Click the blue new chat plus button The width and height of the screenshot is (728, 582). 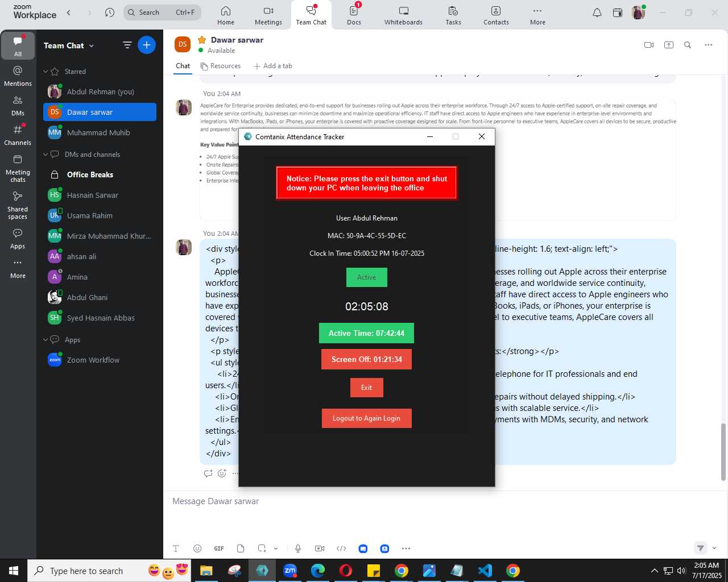click(147, 45)
